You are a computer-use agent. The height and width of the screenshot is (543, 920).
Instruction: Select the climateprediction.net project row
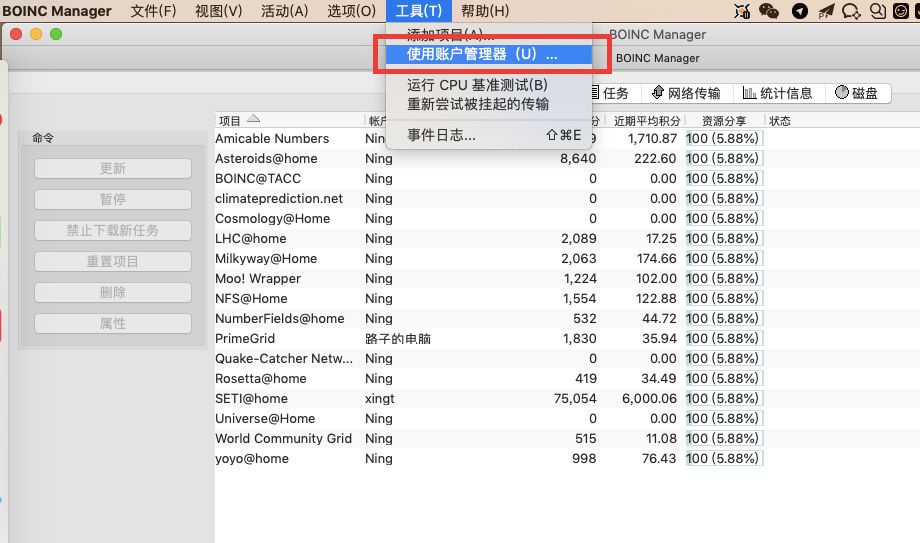coord(567,198)
